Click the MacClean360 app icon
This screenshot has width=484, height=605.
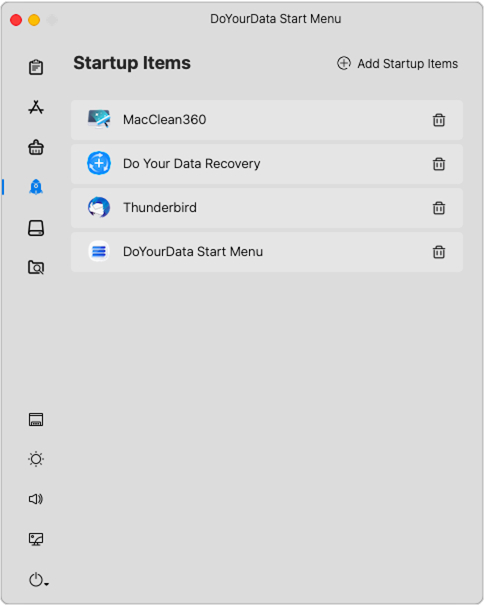(99, 119)
